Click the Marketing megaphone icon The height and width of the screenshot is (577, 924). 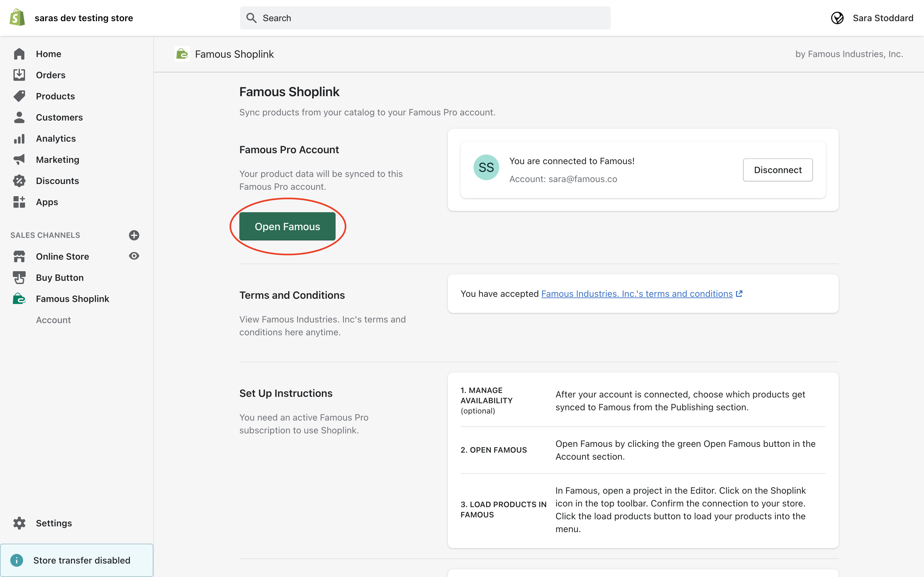click(19, 160)
